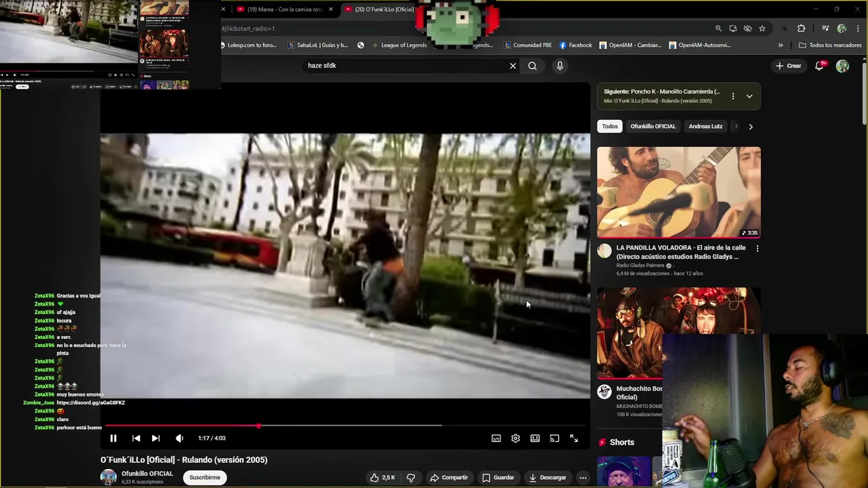Seek on the red progress bar
This screenshot has height=488, width=868.
(346, 426)
